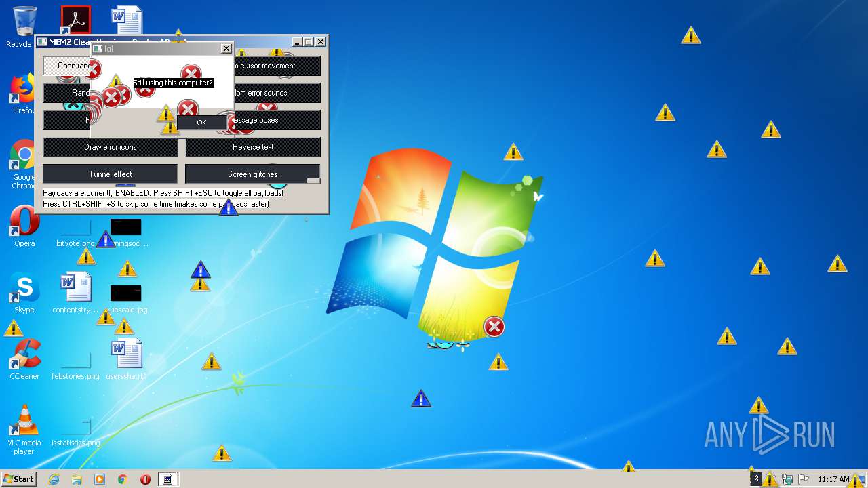Open the network tray icon

tap(788, 479)
